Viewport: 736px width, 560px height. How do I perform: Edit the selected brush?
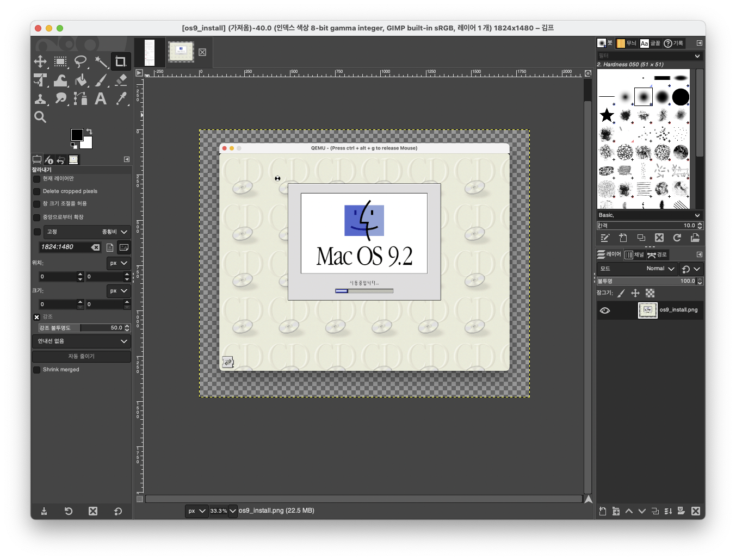pyautogui.click(x=605, y=238)
